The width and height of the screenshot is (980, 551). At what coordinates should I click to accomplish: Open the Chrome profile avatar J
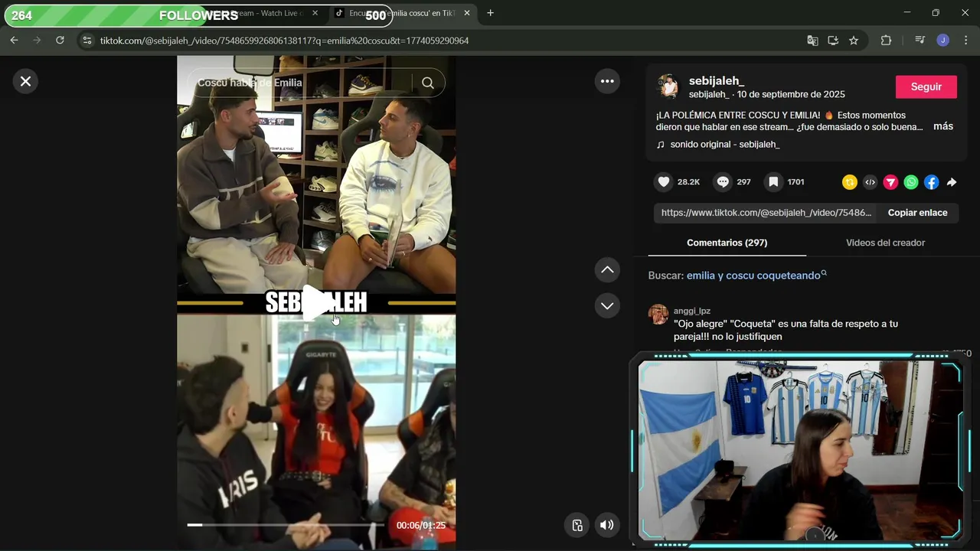942,41
